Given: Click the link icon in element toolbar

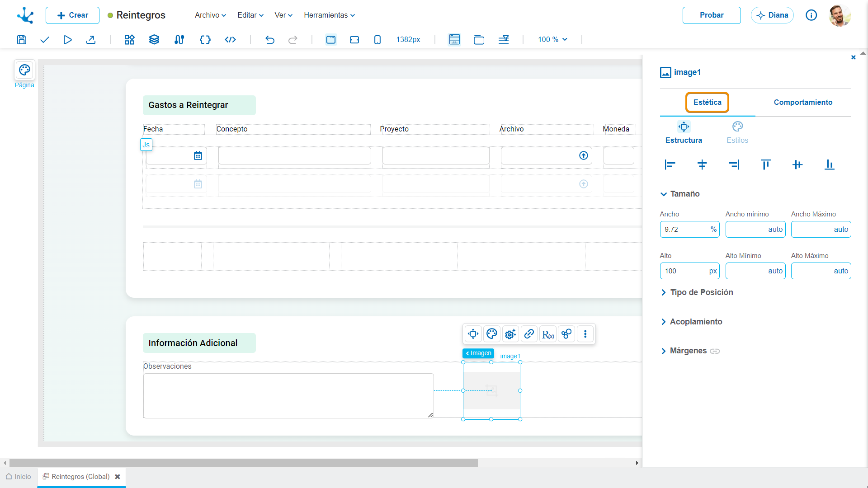Looking at the screenshot, I should pyautogui.click(x=529, y=334).
